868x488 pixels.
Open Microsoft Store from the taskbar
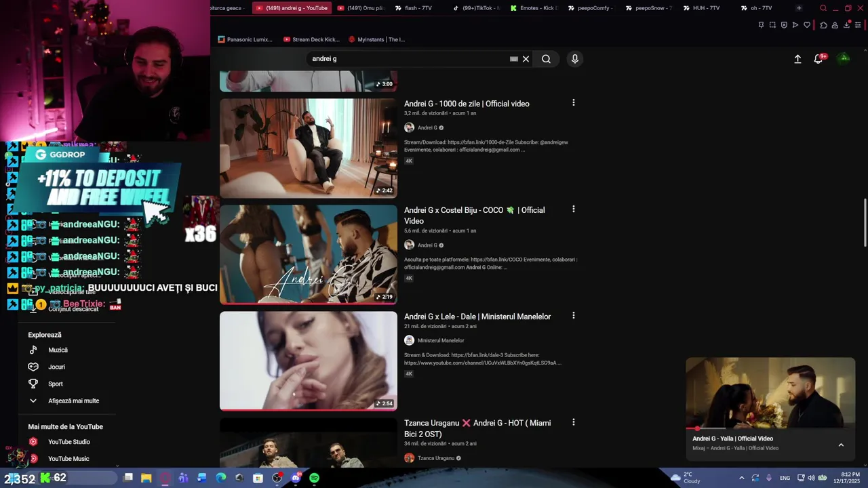[x=258, y=478]
